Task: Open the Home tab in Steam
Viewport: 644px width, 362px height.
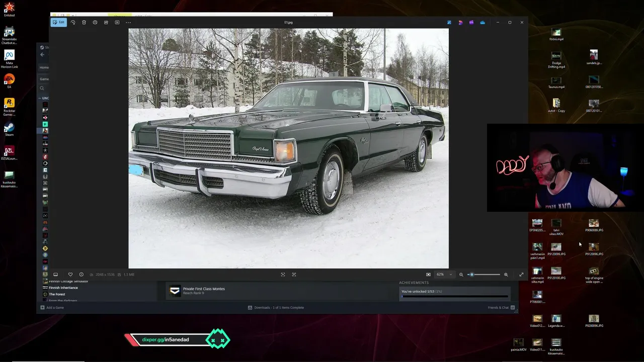Action: click(x=44, y=67)
